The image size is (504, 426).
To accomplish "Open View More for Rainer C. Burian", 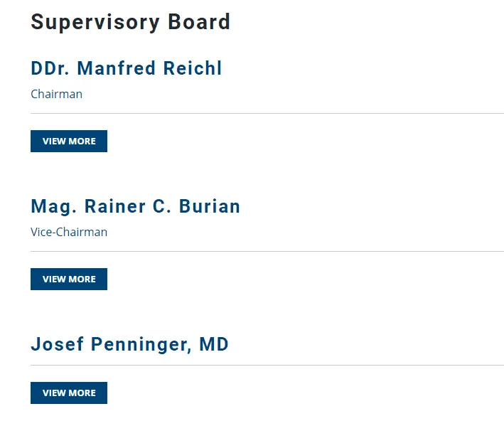I will coord(69,279).
